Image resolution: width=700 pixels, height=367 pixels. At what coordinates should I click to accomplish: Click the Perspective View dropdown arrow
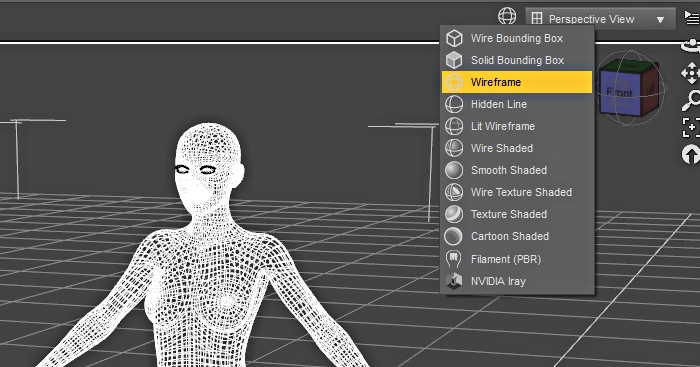point(660,20)
